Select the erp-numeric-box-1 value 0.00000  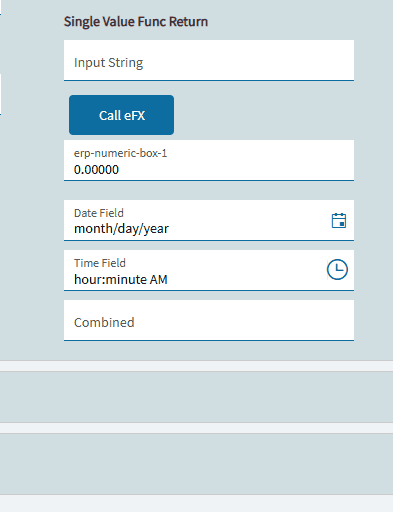pyautogui.click(x=96, y=170)
